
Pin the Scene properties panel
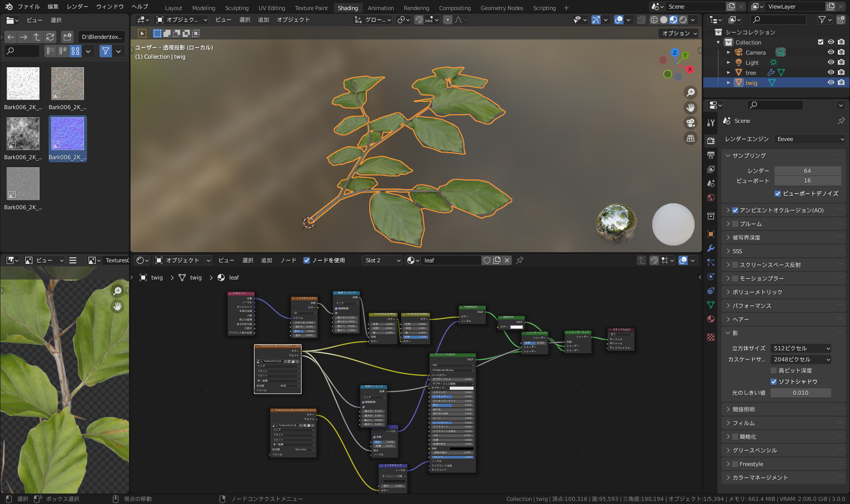(841, 121)
